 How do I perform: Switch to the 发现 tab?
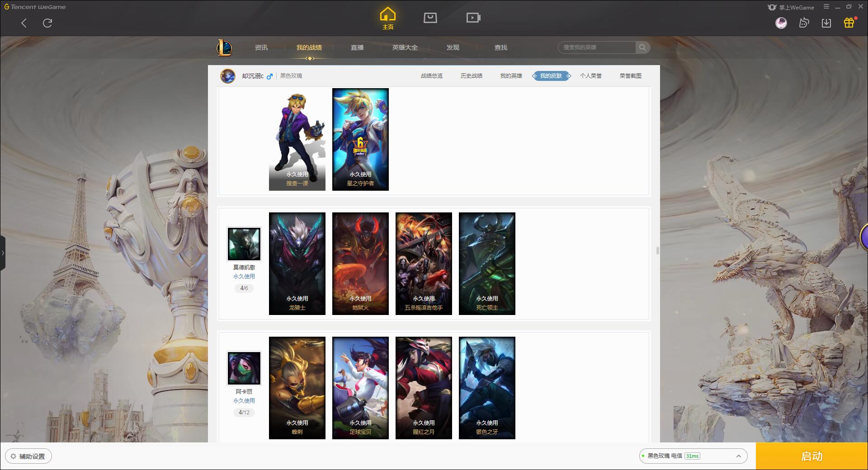[453, 47]
